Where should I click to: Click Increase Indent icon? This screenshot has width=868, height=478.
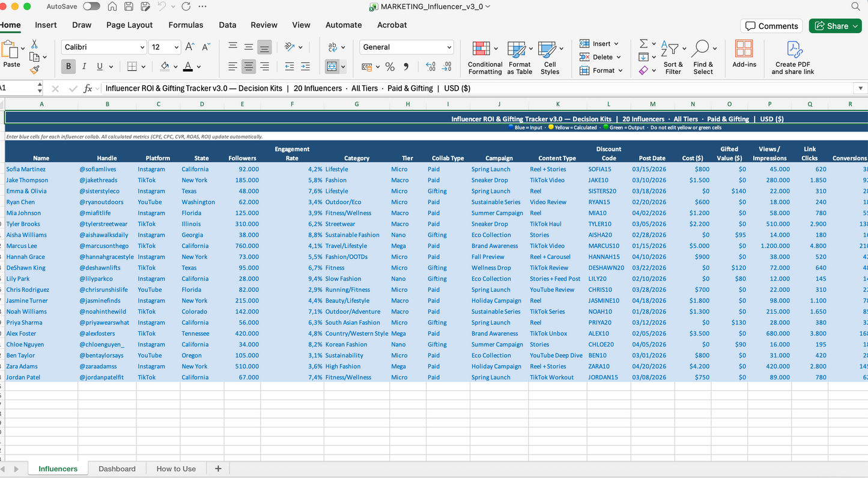pyautogui.click(x=305, y=67)
